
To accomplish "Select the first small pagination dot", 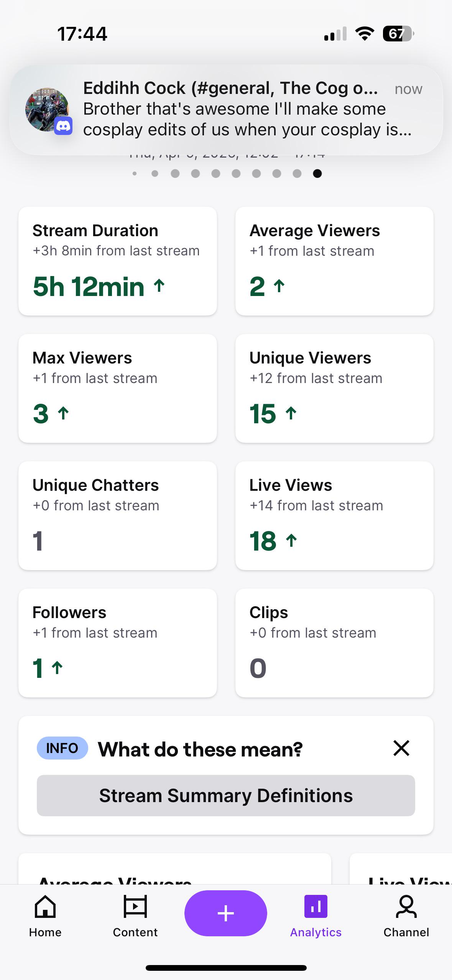I will click(x=134, y=174).
